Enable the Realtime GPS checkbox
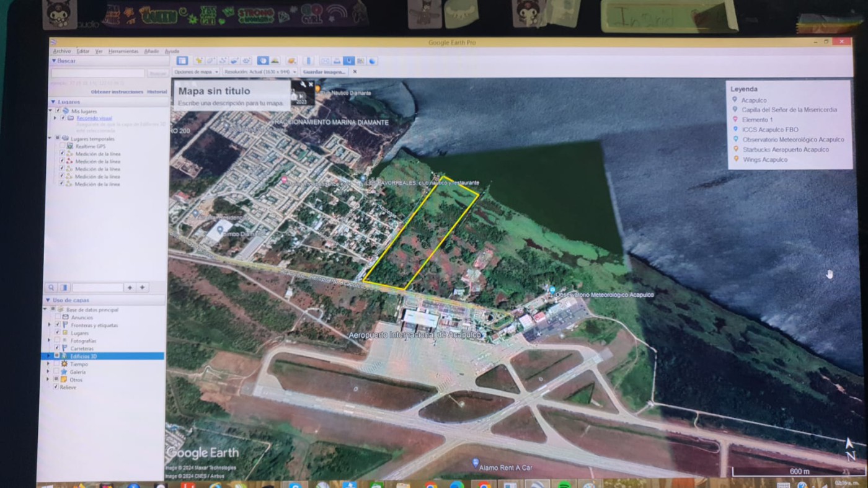 pyautogui.click(x=62, y=146)
